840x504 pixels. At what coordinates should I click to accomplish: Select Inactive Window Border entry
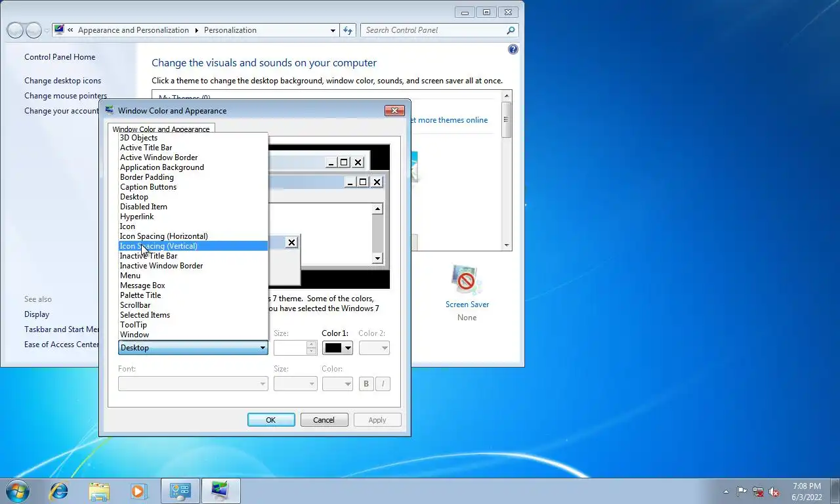[193, 266]
